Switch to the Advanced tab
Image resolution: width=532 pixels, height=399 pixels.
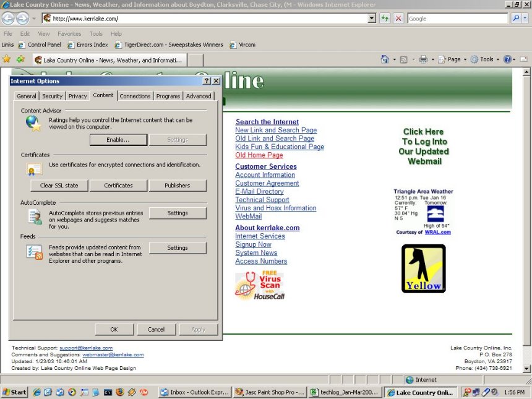199,96
